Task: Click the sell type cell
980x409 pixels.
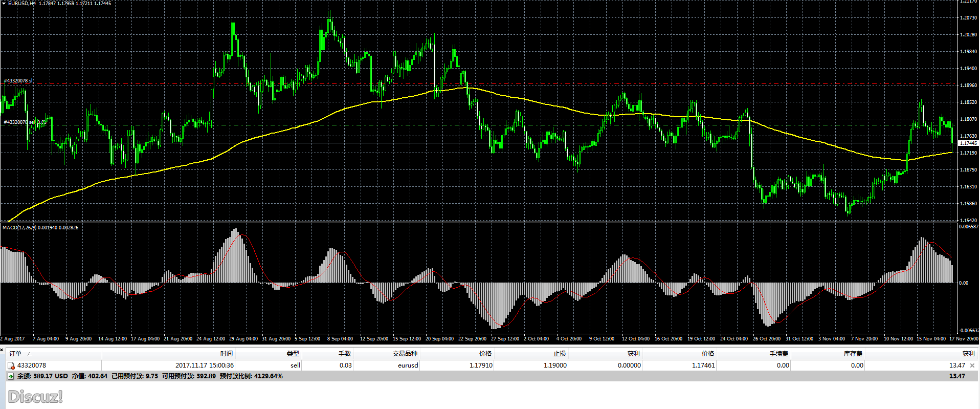Action: (295, 365)
